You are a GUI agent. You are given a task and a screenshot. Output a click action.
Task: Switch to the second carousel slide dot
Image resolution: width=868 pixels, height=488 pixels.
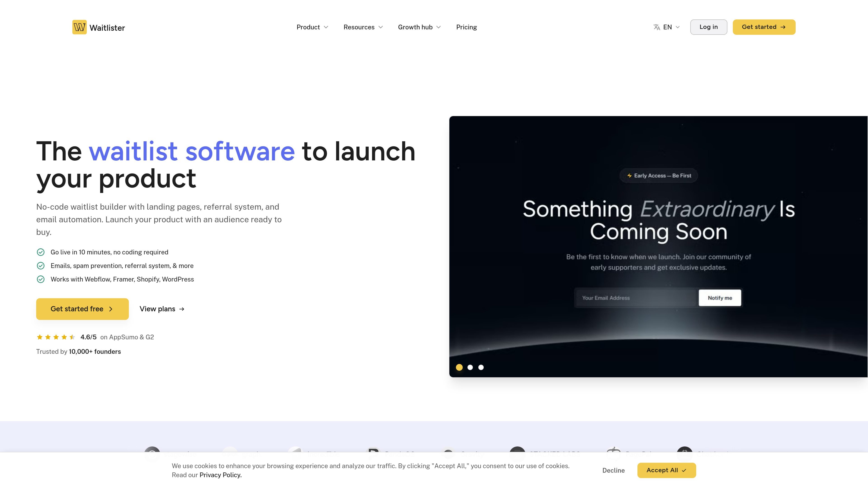coord(470,367)
